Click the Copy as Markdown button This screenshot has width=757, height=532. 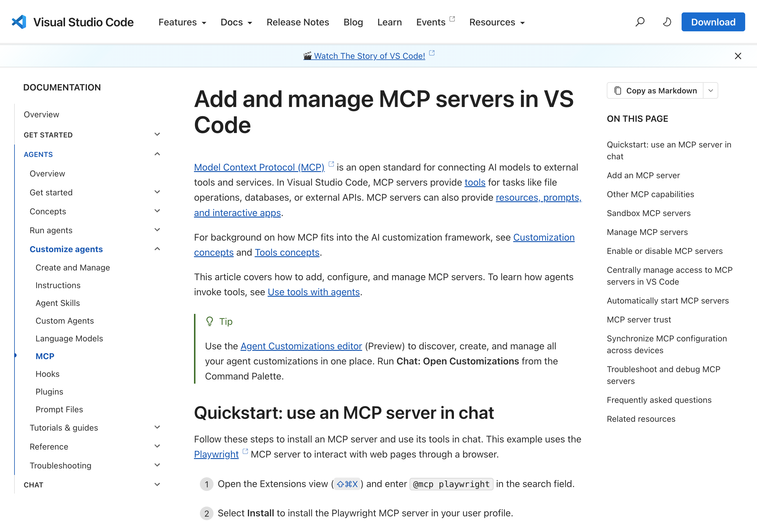(x=655, y=91)
